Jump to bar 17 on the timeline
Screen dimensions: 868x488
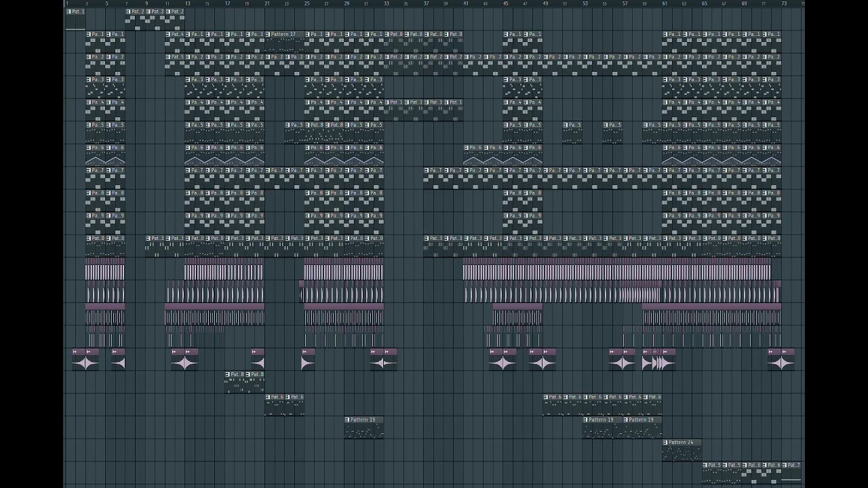pos(227,3)
